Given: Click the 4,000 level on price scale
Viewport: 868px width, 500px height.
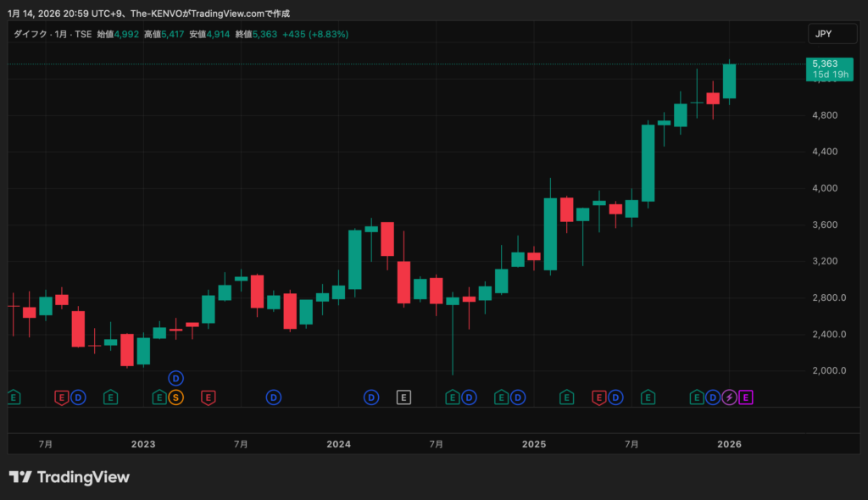Looking at the screenshot, I should click(824, 188).
